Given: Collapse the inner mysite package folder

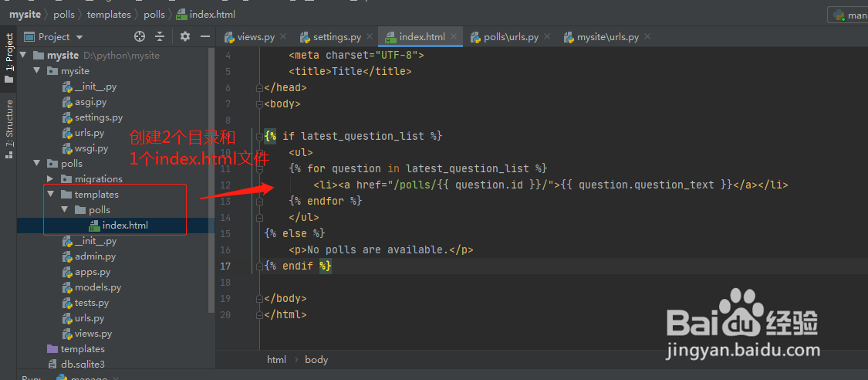Looking at the screenshot, I should 36,71.
